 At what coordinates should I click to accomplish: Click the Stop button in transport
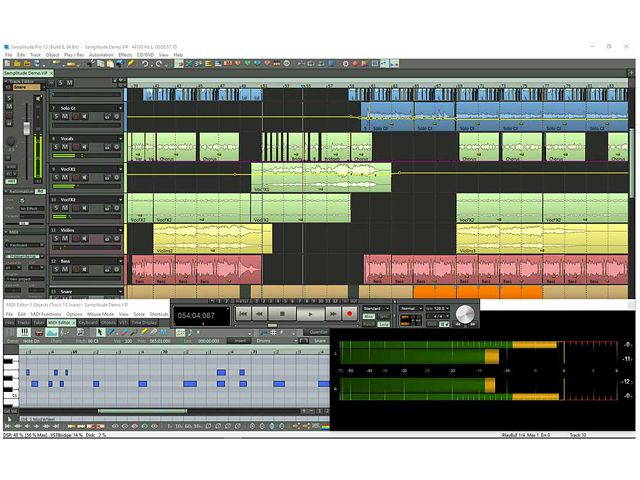coord(281,314)
